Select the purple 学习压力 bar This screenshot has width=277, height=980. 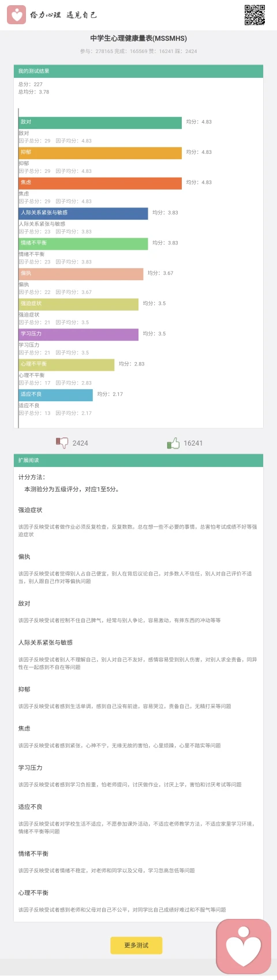coord(78,334)
